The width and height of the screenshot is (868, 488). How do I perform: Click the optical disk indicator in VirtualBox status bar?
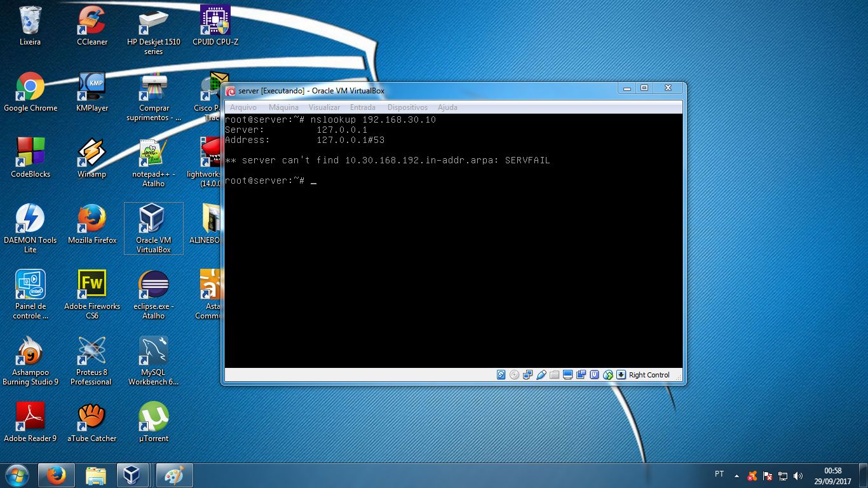pyautogui.click(x=515, y=375)
